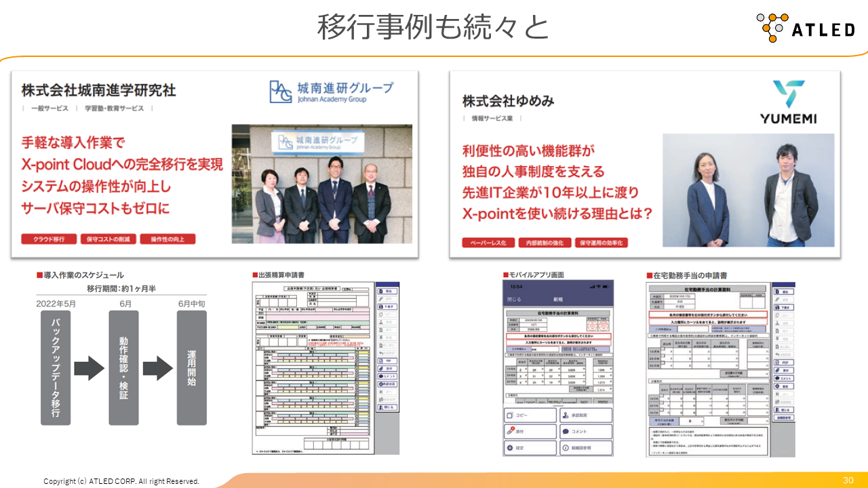The width and height of the screenshot is (868, 488).
Task: Click the ATLED CORP copyright notice
Action: pyautogui.click(x=121, y=481)
